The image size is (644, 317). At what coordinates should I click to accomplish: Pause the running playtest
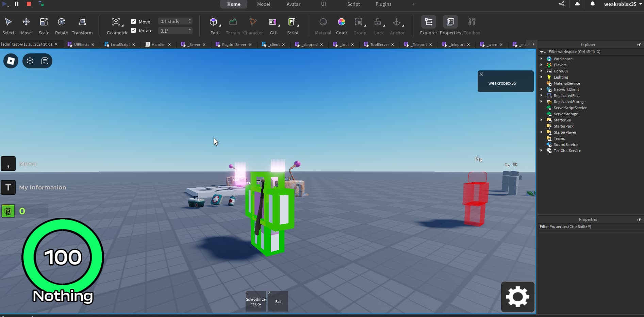17,4
